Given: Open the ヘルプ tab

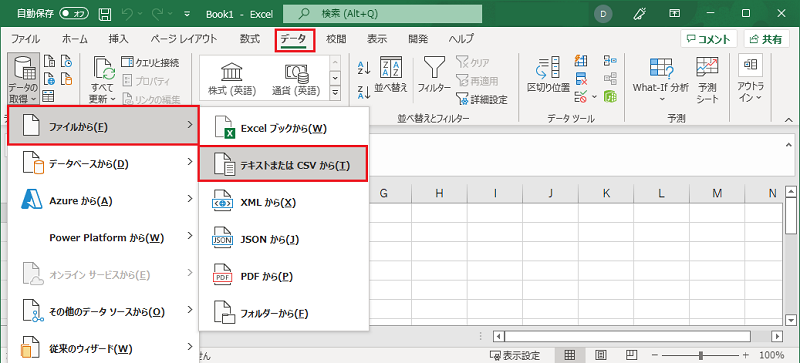Looking at the screenshot, I should click(x=461, y=39).
